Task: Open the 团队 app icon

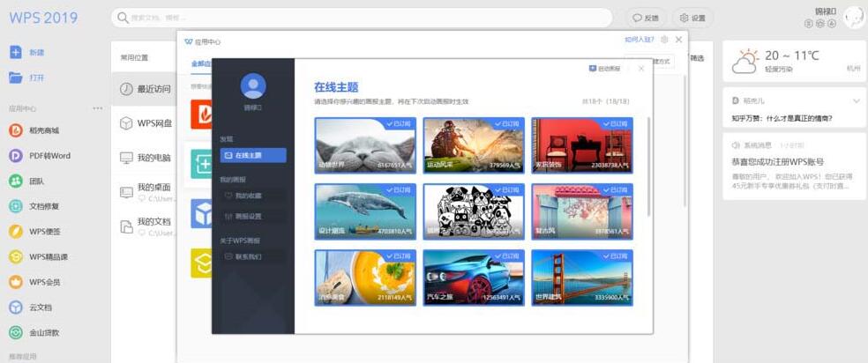Action: (x=16, y=181)
